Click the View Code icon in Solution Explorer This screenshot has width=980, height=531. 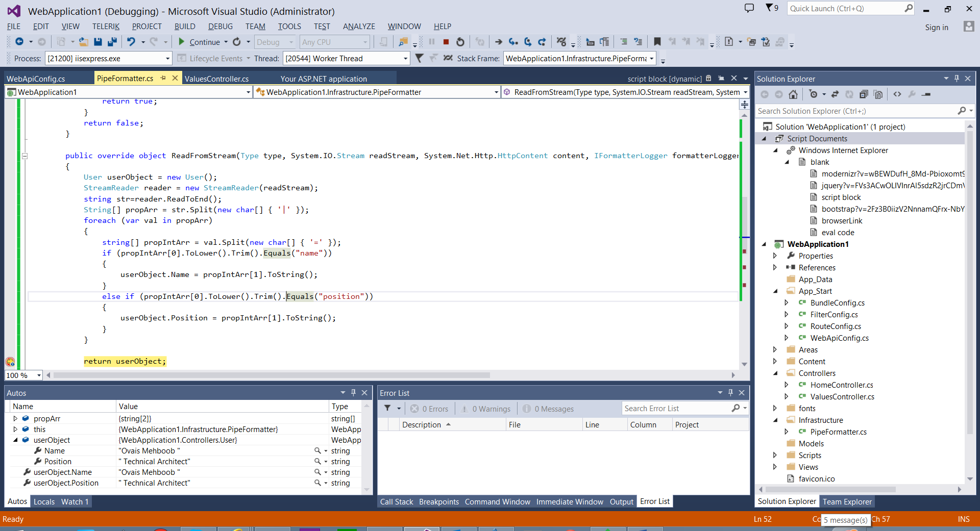[x=897, y=94]
